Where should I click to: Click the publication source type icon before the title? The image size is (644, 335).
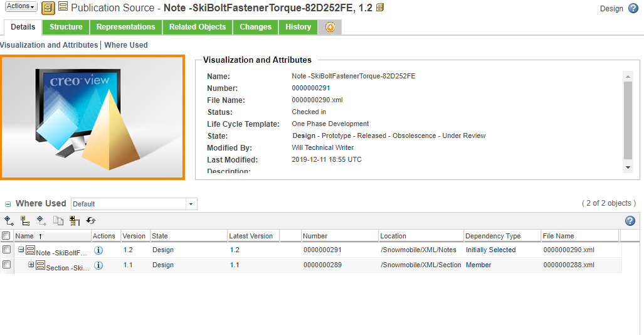point(63,6)
